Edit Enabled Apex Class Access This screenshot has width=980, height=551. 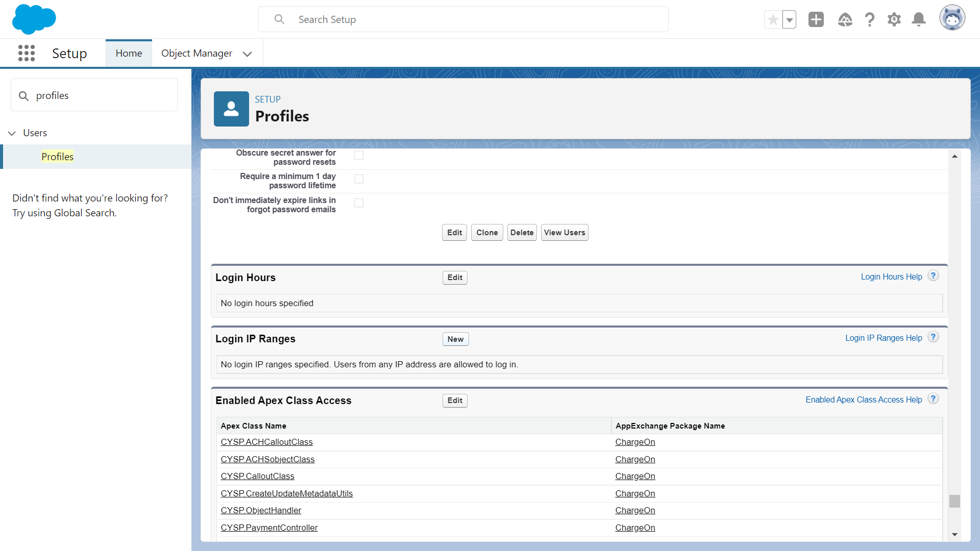coord(455,400)
